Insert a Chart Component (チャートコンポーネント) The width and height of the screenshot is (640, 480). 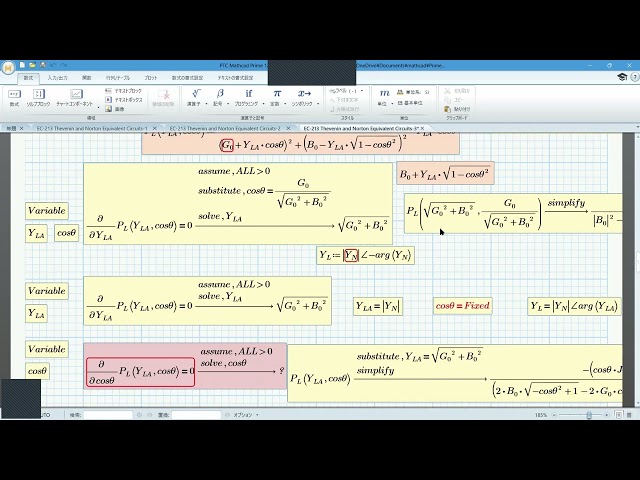pos(75,98)
